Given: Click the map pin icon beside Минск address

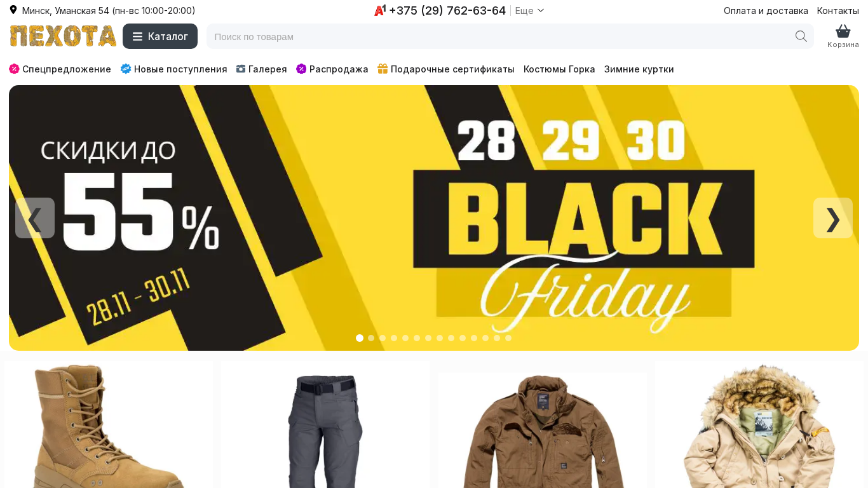Looking at the screenshot, I should click(13, 10).
